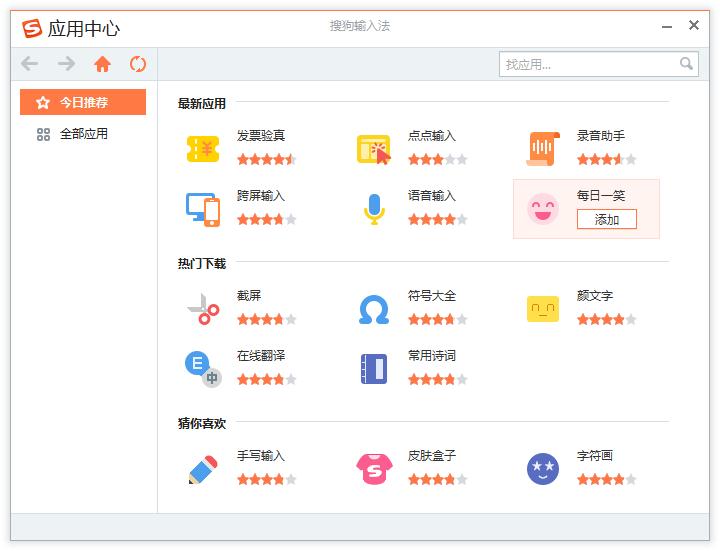This screenshot has width=720, height=551.
Task: Open the 发票验真 invoice app icon
Action: coord(203,149)
